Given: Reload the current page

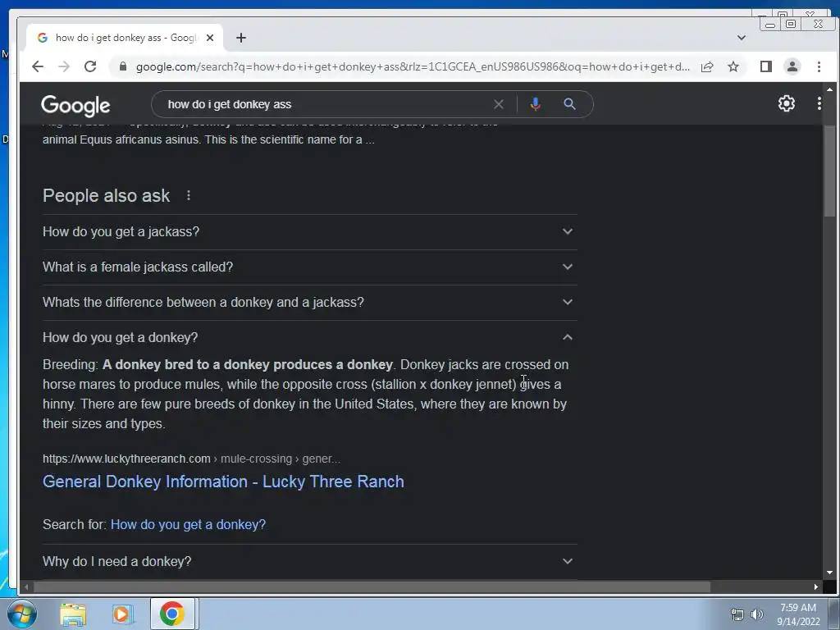Looking at the screenshot, I should click(90, 66).
